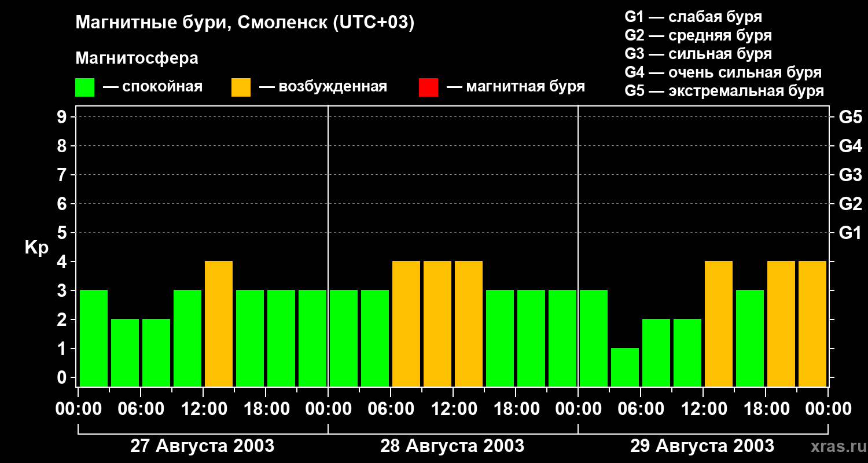868x463 pixels.
Task: Select the orange bar on 27 August 12:00–15:00
Action: [x=219, y=324]
